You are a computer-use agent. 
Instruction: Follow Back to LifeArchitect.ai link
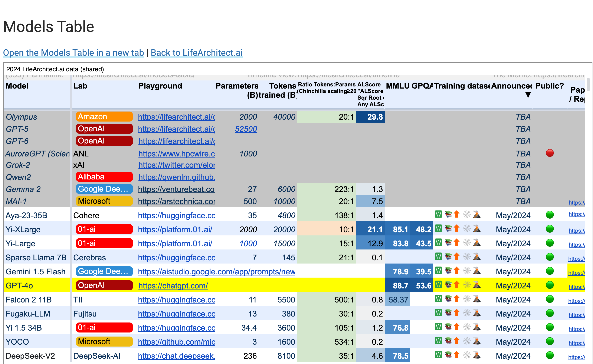click(197, 53)
